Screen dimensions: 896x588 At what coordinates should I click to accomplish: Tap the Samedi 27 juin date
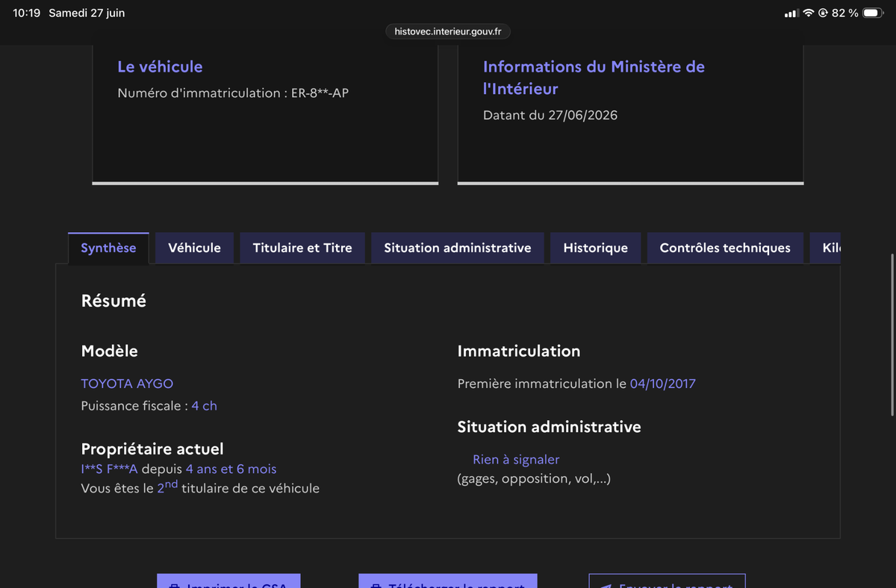[87, 13]
